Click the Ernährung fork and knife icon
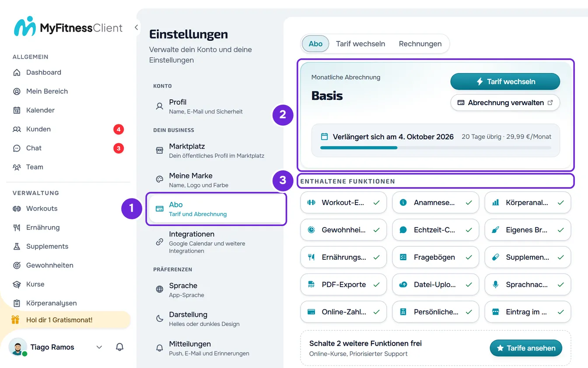This screenshot has width=588, height=368. click(x=17, y=227)
